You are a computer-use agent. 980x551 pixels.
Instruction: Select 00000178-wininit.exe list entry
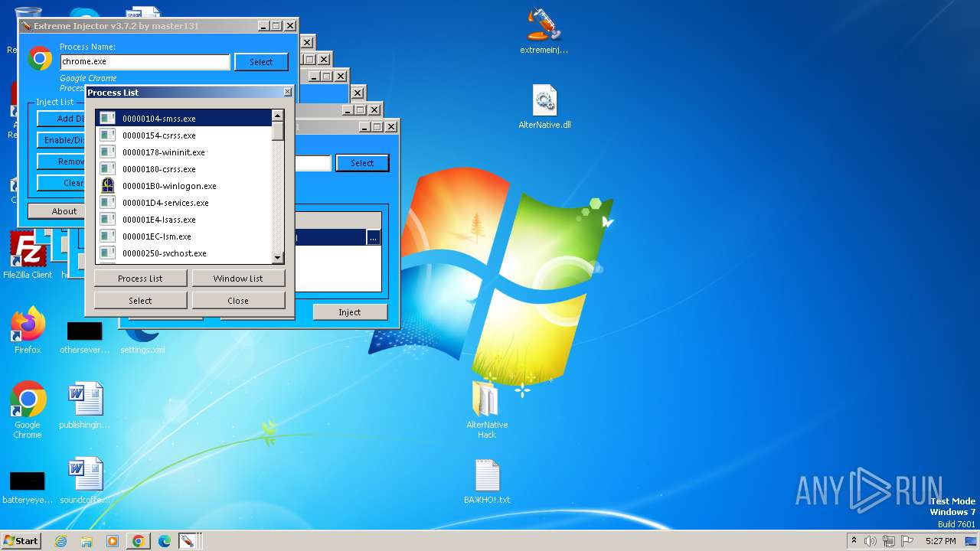184,152
